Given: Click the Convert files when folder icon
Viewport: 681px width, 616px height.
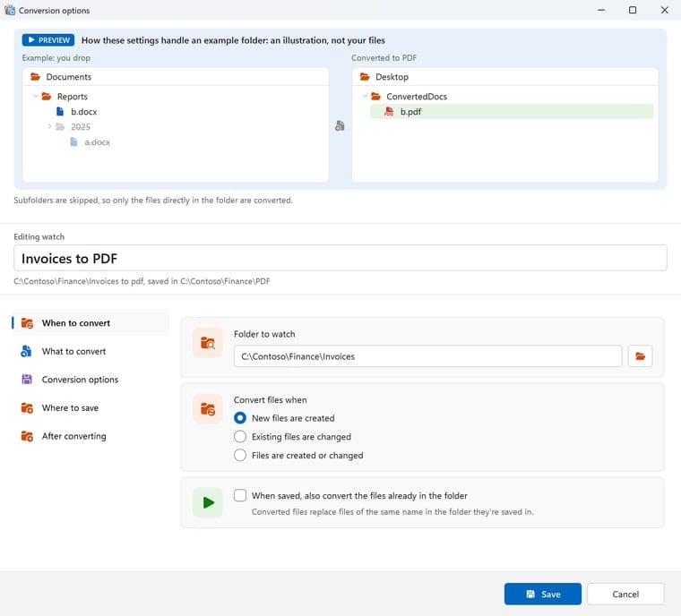Looking at the screenshot, I should [208, 408].
